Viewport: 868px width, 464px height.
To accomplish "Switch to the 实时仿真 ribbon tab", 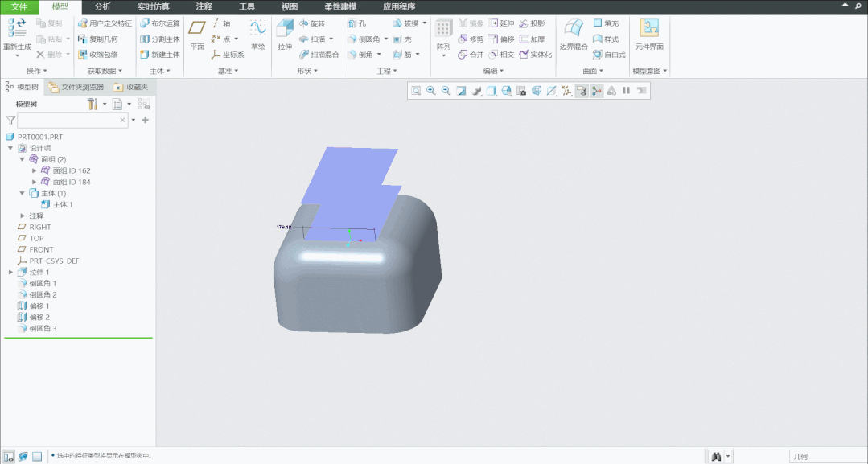I will pos(154,7).
